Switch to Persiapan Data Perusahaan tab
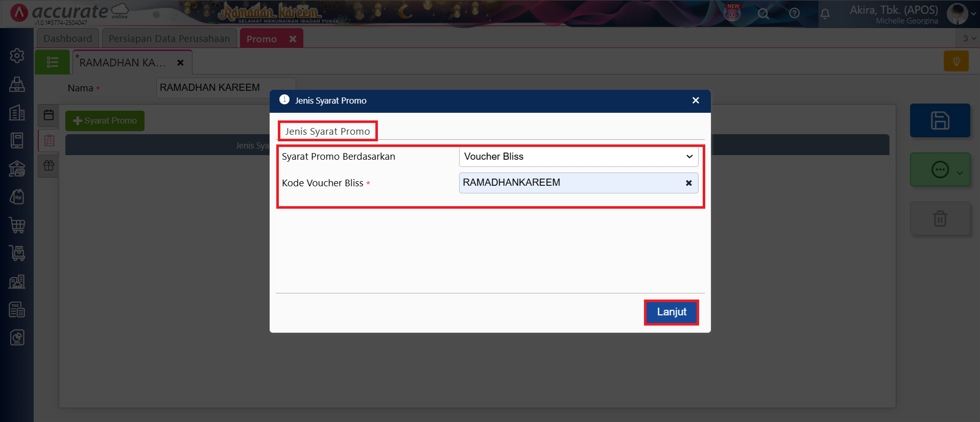This screenshot has height=422, width=980. coord(169,39)
